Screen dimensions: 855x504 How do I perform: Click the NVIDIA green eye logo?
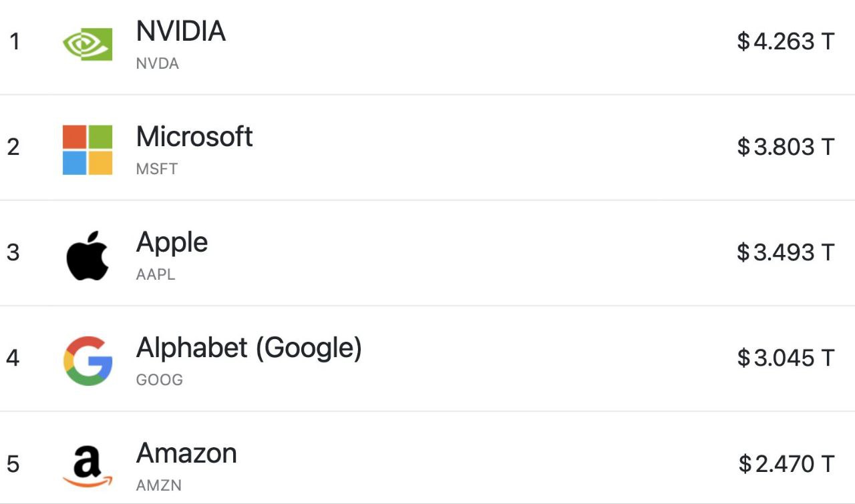click(88, 44)
